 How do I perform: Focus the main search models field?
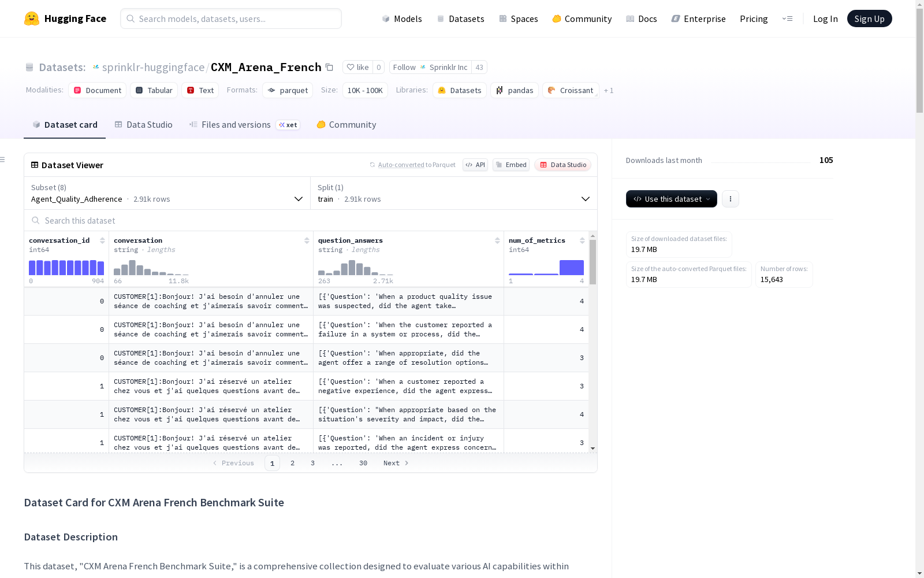[x=231, y=18]
